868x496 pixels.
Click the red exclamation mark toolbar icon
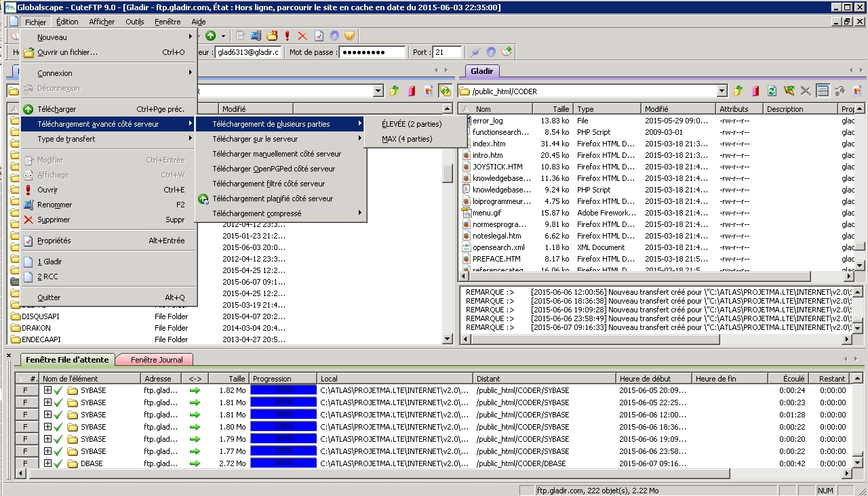(288, 36)
